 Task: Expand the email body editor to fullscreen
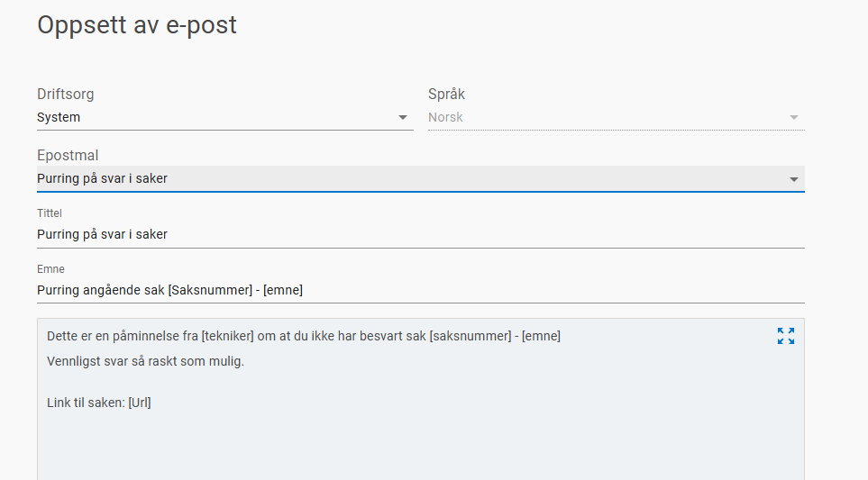click(786, 336)
